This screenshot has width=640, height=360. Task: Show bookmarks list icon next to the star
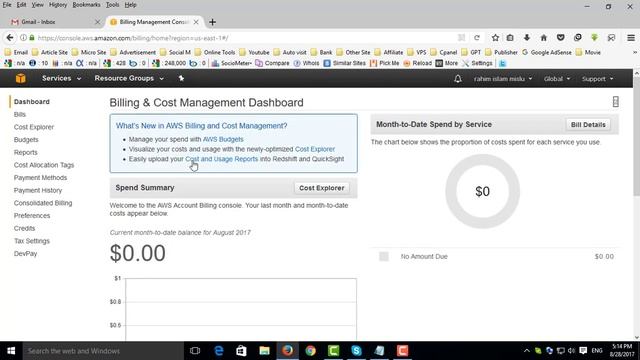510,38
